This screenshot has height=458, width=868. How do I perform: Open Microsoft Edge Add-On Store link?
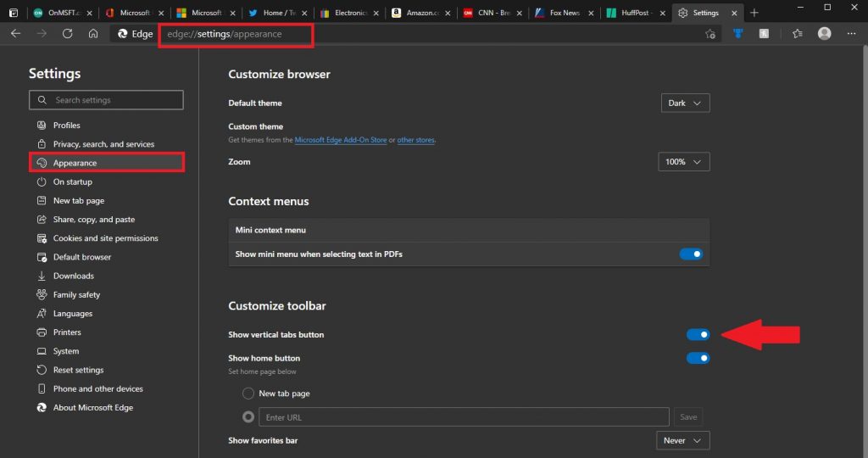click(341, 140)
